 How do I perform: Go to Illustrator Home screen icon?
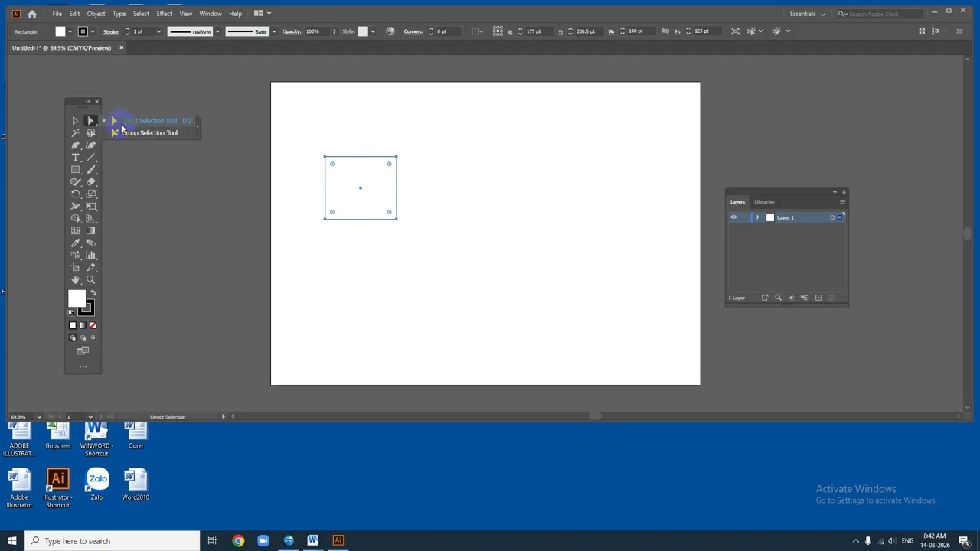click(32, 14)
